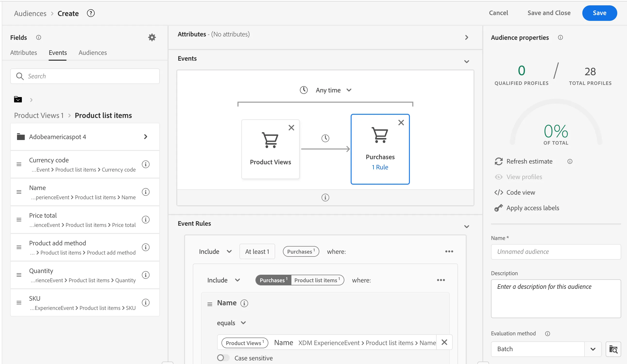
Task: Open options menu for Purchases where rule
Action: click(x=449, y=252)
